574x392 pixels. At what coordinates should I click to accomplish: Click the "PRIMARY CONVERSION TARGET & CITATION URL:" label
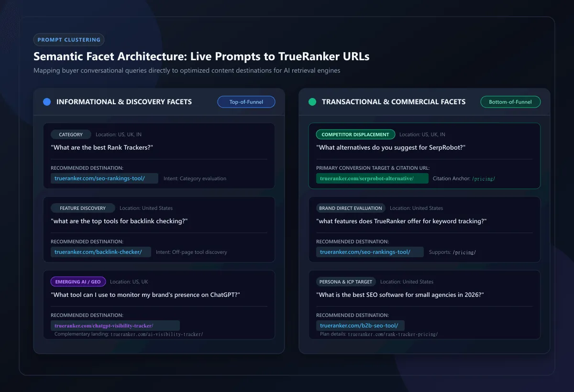373,168
